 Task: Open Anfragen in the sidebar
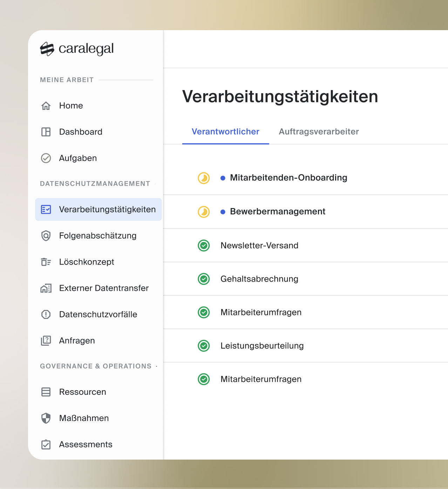[x=99, y=340]
